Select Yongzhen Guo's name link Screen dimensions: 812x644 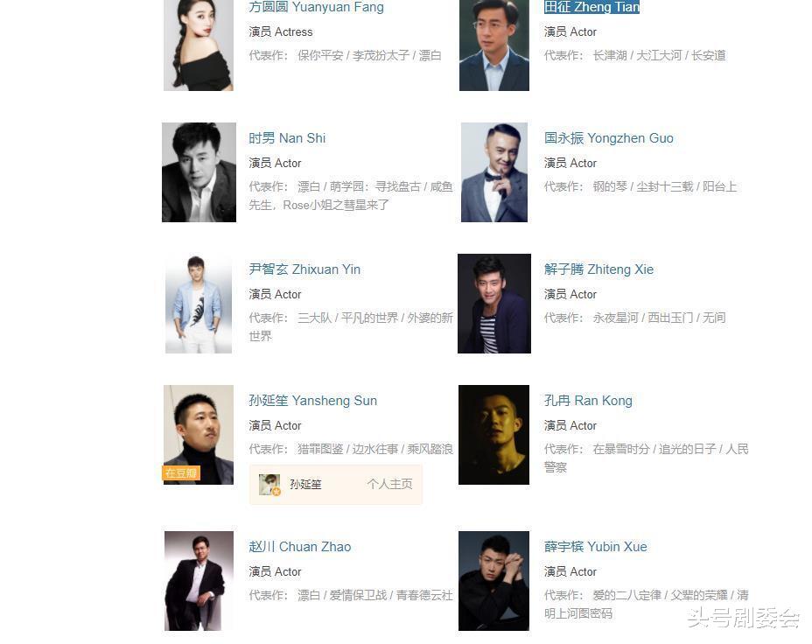[608, 138]
